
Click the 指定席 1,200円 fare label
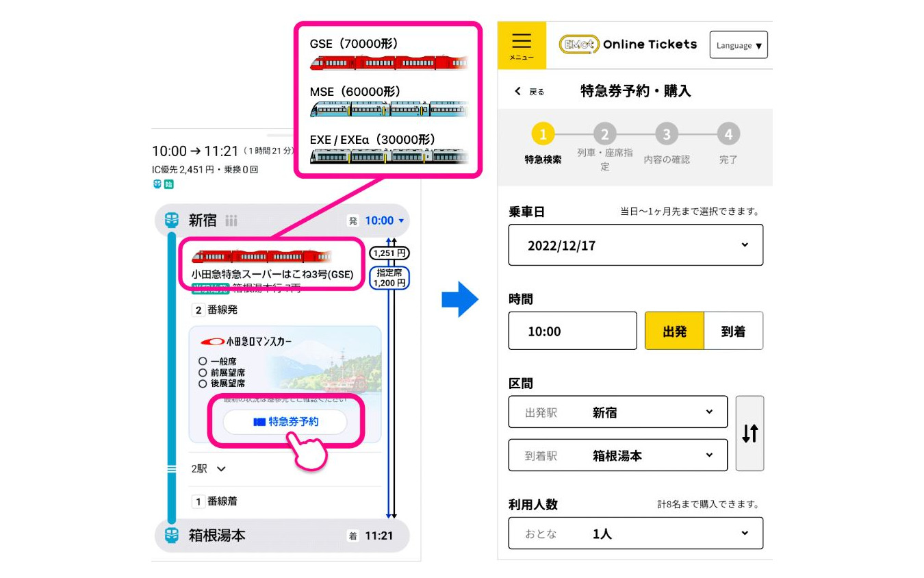pyautogui.click(x=389, y=277)
